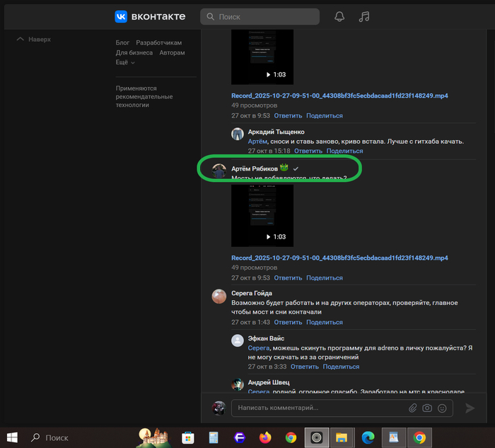Open Firefox from the taskbar

pyautogui.click(x=265, y=437)
